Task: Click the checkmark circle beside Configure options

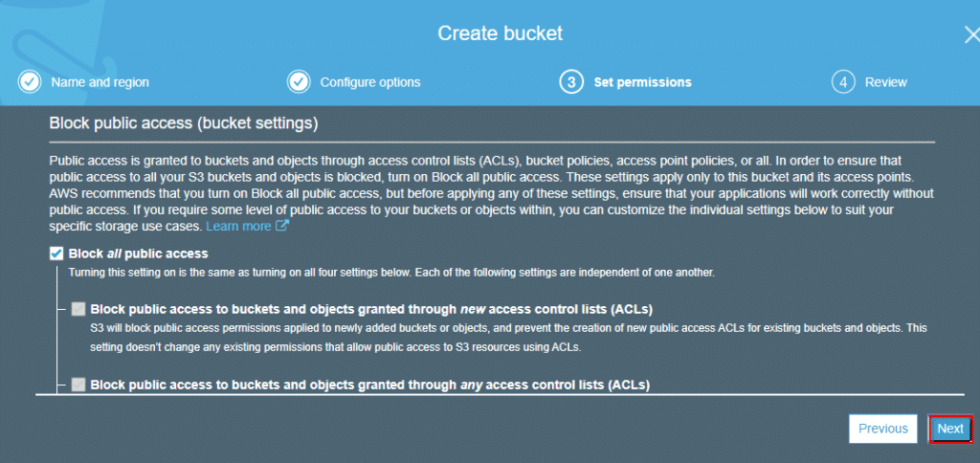Action: point(299,82)
